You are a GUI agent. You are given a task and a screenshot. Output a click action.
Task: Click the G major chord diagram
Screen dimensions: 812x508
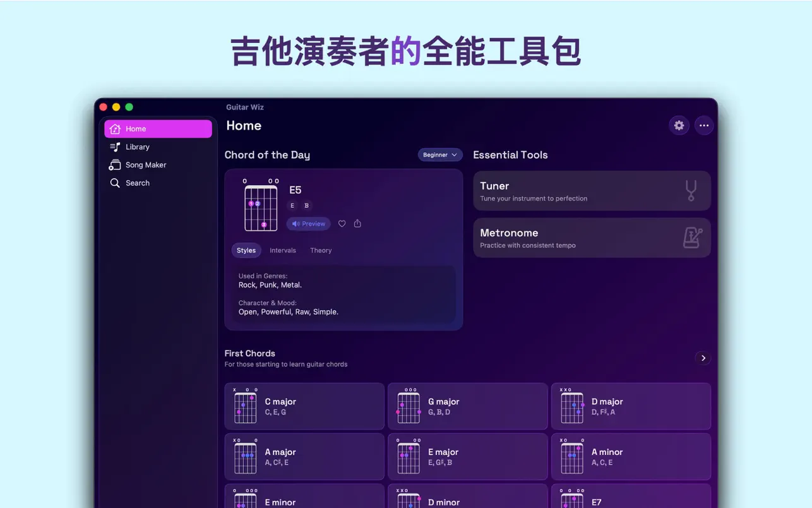pyautogui.click(x=409, y=406)
